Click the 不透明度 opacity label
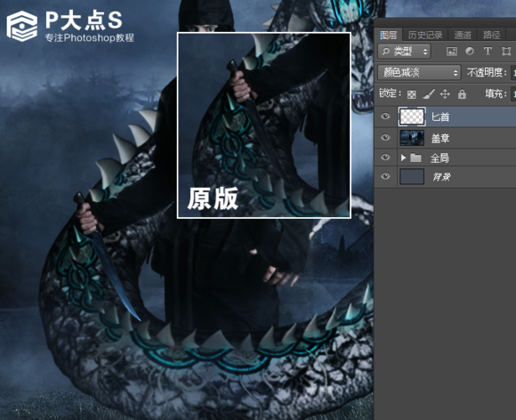This screenshot has width=516, height=420. (x=487, y=72)
